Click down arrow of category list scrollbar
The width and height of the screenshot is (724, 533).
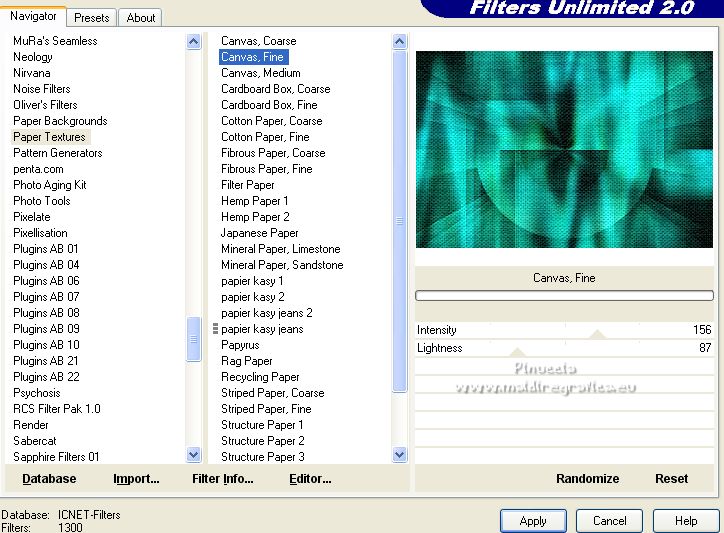coord(193,455)
